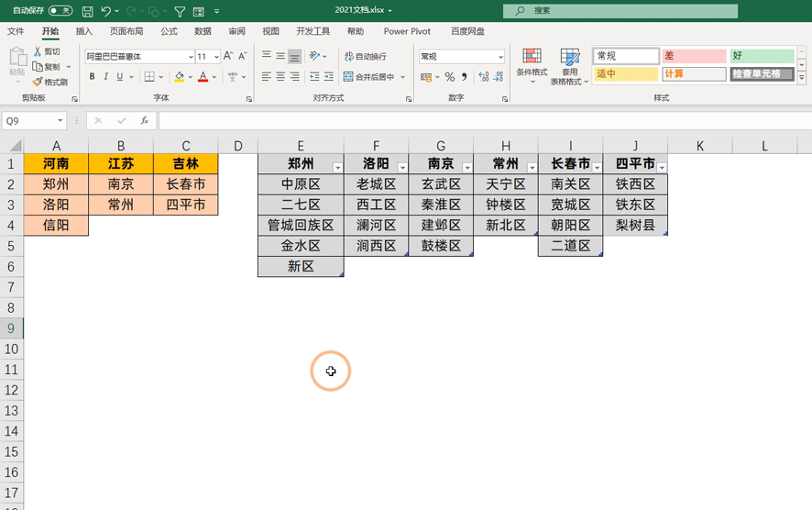This screenshot has width=812, height=510.
Task: Apply the 差 cell style
Action: coord(694,56)
